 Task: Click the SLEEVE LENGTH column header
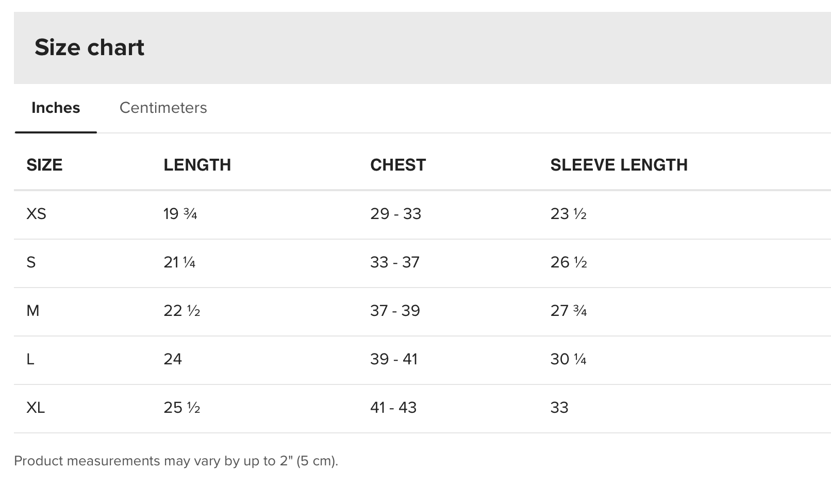[x=619, y=165]
